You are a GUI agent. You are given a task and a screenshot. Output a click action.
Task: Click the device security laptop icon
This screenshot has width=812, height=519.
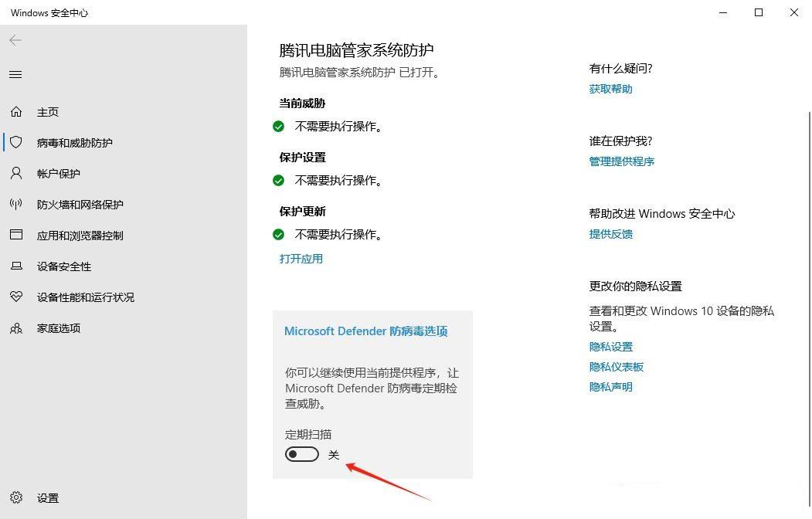(16, 266)
